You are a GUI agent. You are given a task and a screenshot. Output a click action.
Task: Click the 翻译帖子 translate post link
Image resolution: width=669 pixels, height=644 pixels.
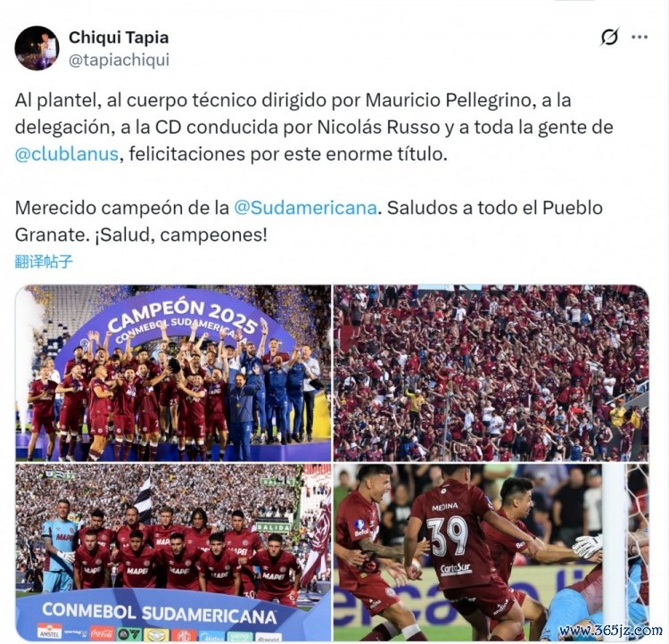(44, 261)
